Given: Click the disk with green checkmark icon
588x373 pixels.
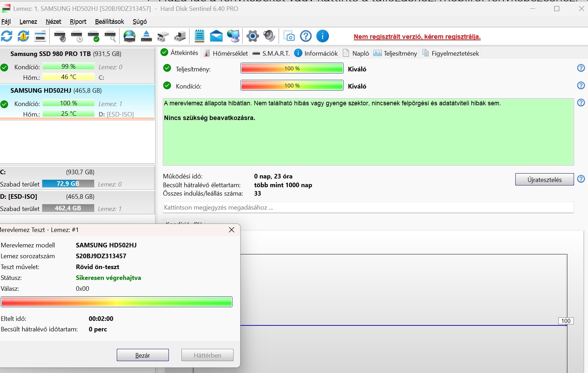Looking at the screenshot, I should click(94, 36).
